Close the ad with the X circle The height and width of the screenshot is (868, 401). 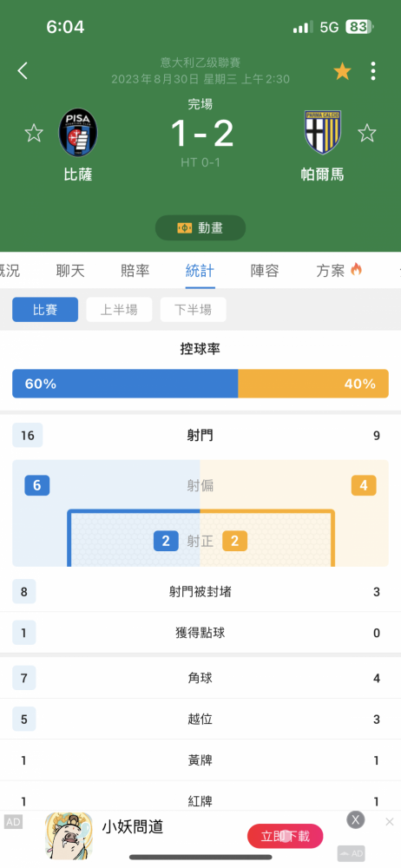(x=356, y=819)
